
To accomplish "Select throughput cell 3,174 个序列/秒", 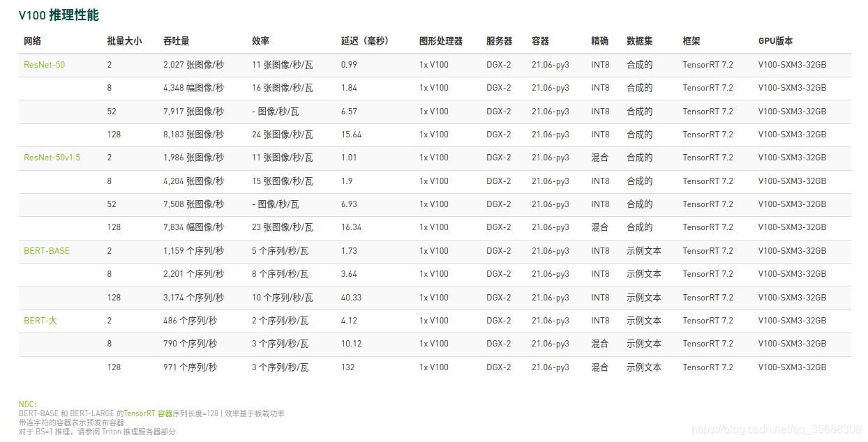I will click(193, 298).
